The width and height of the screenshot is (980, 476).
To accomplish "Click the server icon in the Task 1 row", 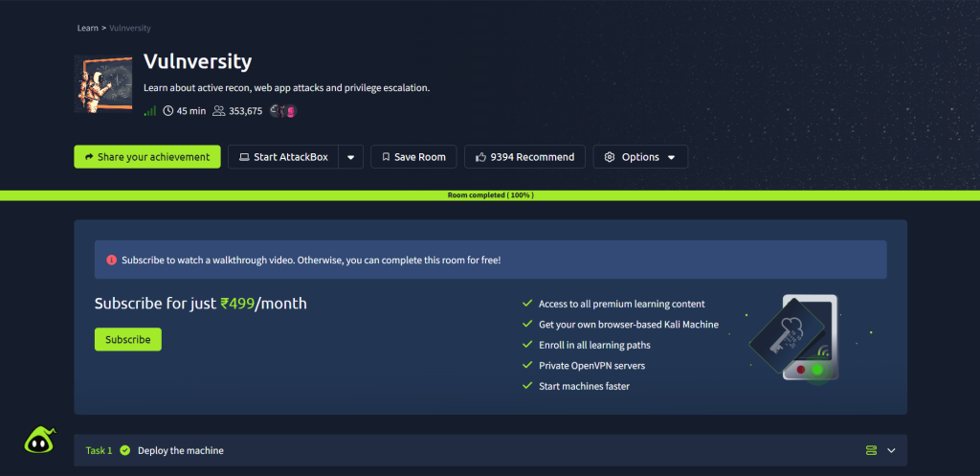I will tap(871, 450).
